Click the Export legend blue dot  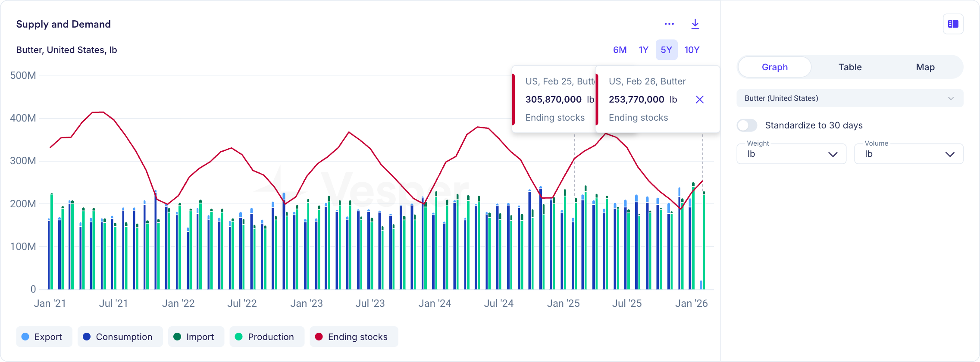coord(25,337)
